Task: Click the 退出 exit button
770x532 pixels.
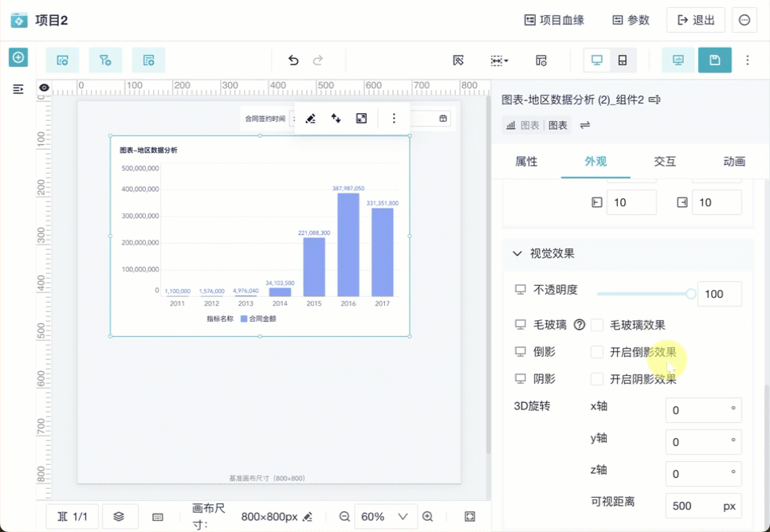Action: click(695, 20)
